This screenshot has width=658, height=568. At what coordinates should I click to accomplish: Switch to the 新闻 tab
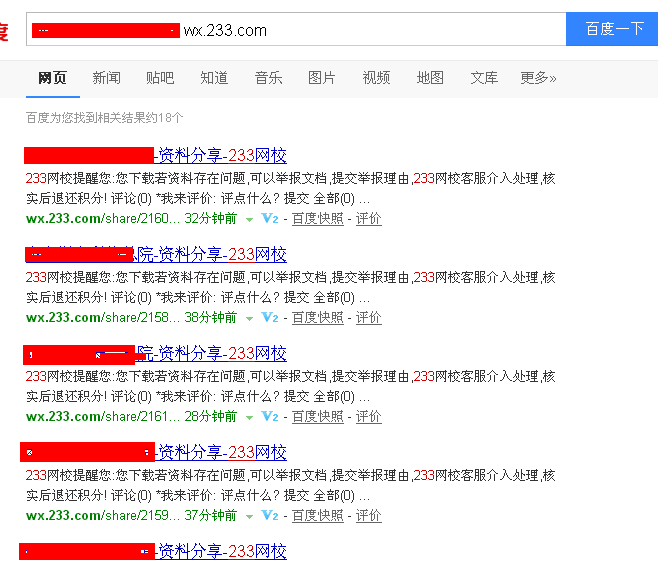[107, 78]
